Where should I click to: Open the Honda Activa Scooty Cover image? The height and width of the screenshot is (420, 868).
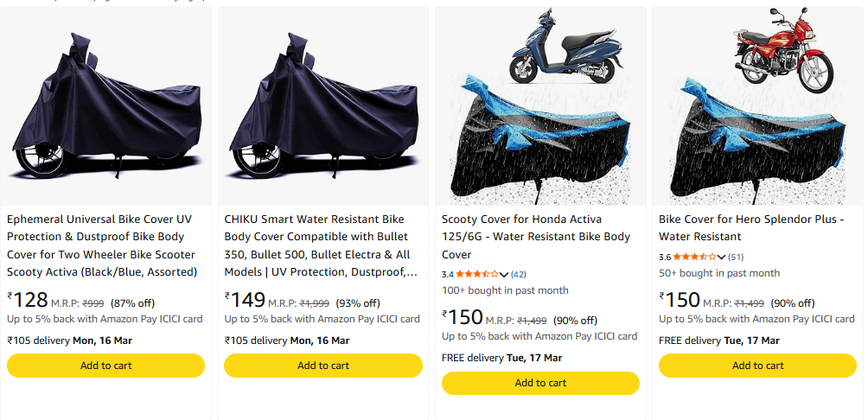[x=540, y=105]
